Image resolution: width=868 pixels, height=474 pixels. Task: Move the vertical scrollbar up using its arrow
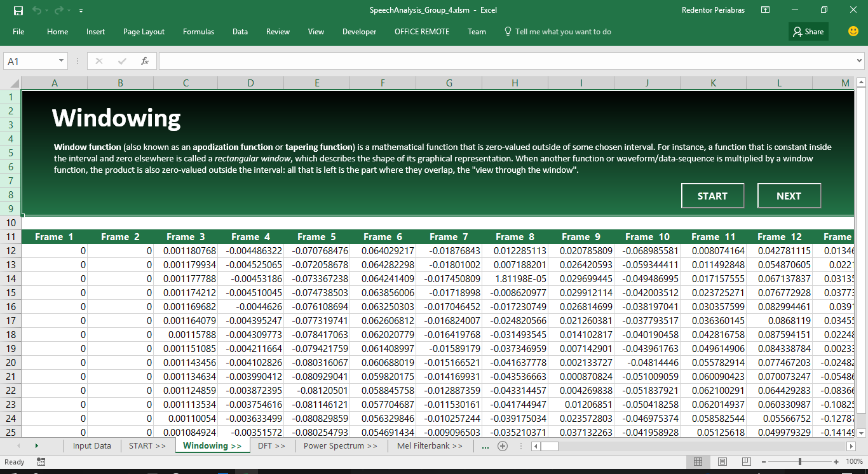pos(862,83)
